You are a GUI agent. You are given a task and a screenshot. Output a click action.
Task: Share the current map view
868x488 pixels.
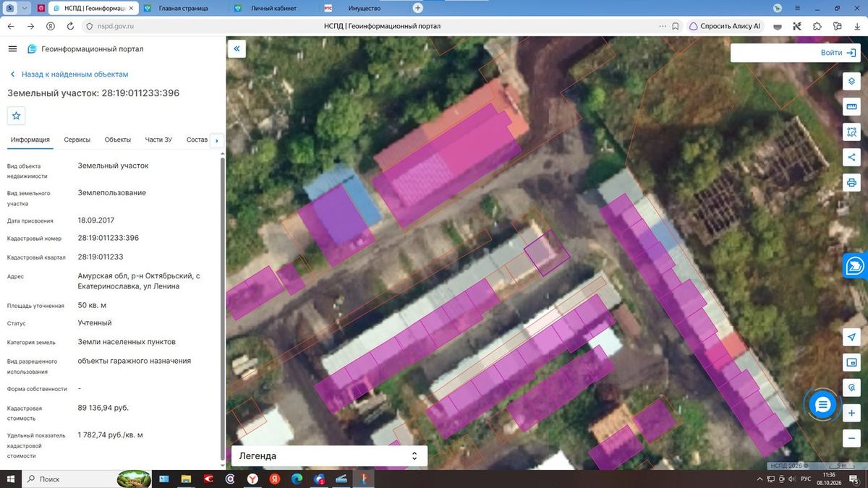coord(851,158)
